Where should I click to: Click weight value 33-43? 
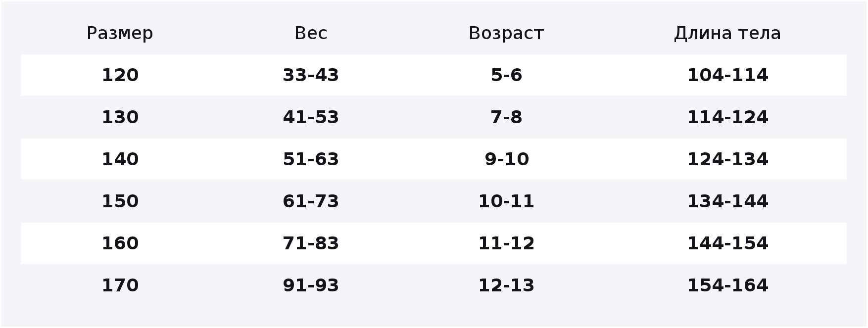click(x=311, y=75)
